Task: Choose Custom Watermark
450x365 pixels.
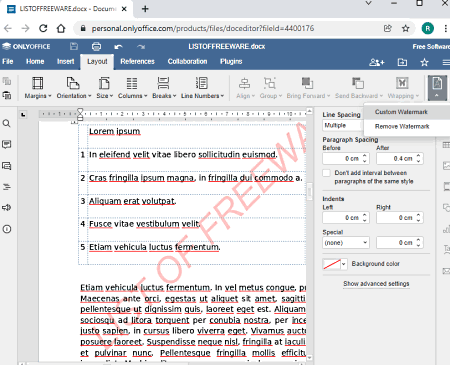Action: tap(401, 112)
